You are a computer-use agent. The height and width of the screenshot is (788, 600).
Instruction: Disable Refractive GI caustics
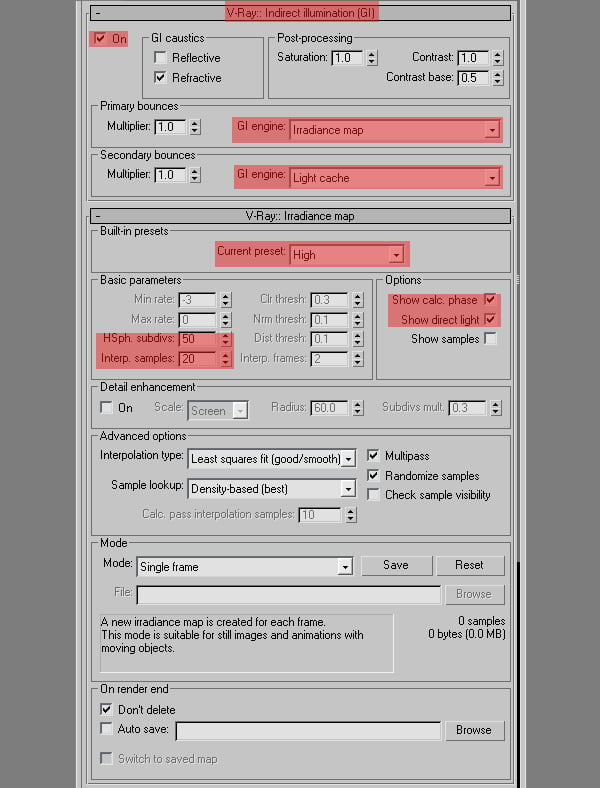click(x=160, y=77)
